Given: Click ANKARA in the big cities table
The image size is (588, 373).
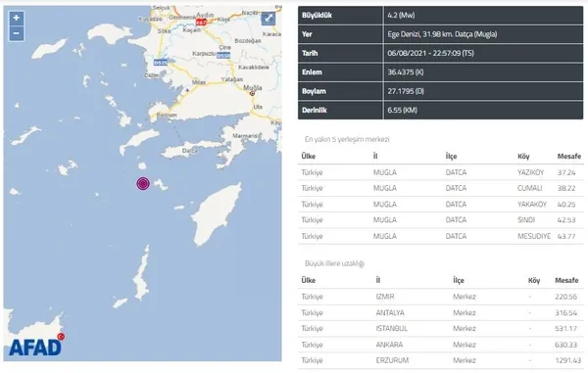Looking at the screenshot, I should [389, 345].
